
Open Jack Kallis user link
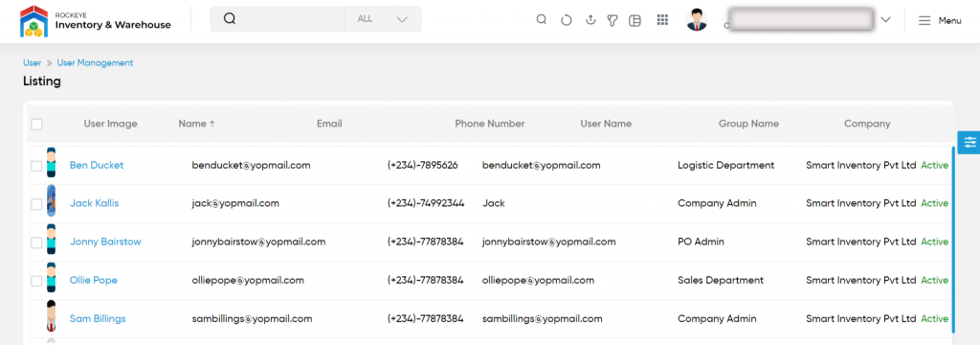pos(95,203)
